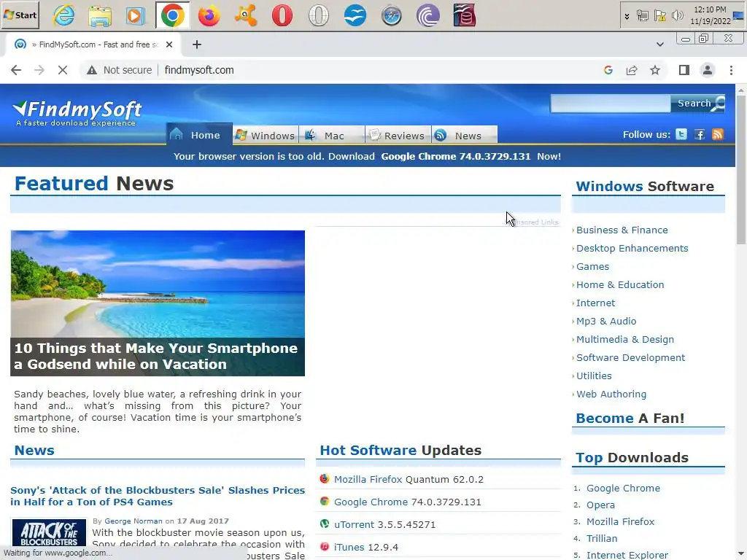This screenshot has width=747, height=560.
Task: Open Business & Finance category
Action: pos(622,230)
